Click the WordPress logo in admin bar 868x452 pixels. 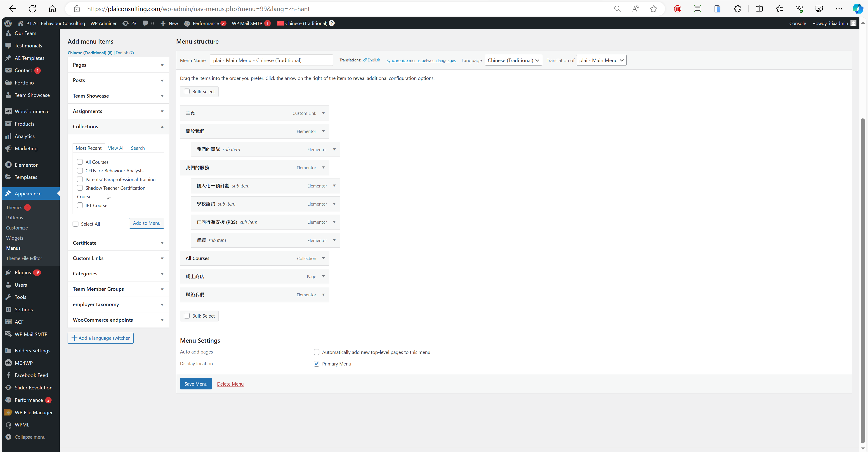coord(8,23)
